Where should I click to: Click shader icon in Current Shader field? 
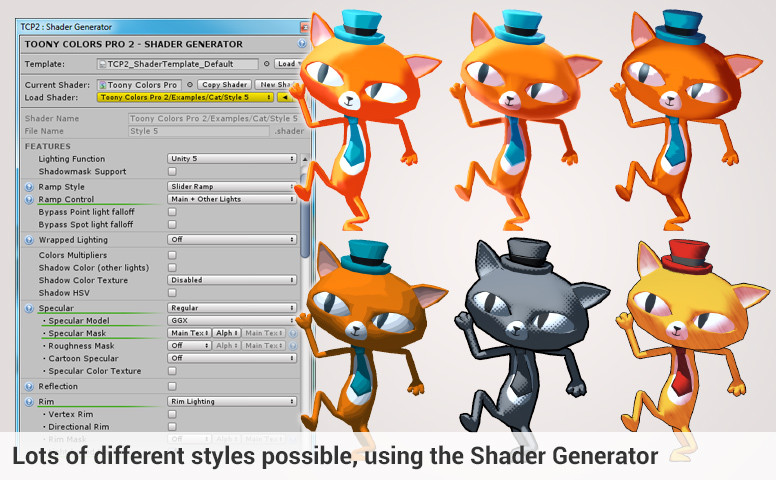103,85
